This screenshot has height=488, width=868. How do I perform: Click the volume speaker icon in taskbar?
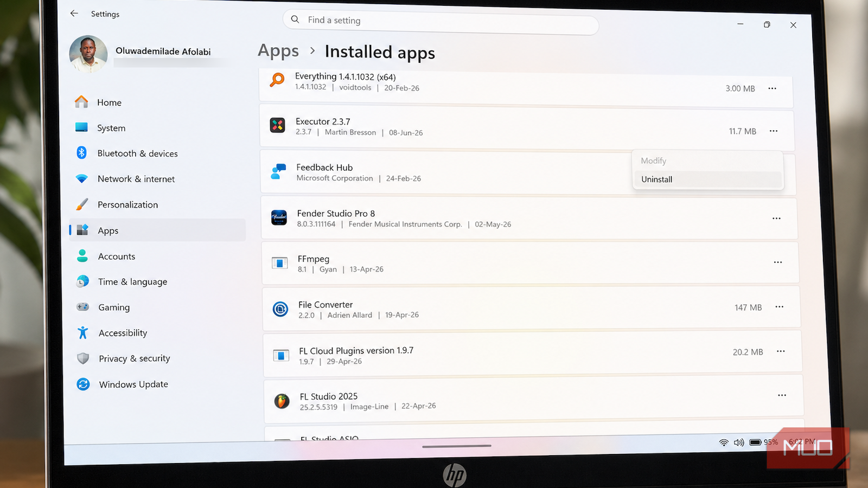coord(739,442)
